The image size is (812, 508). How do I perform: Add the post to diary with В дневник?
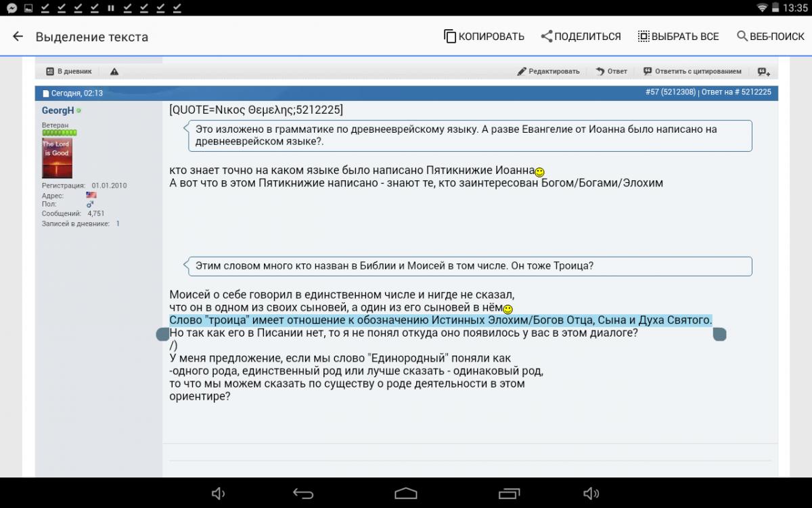[69, 71]
